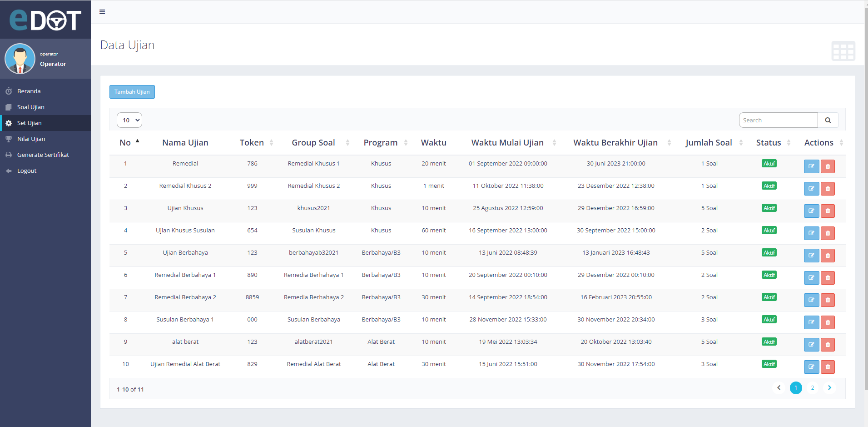868x427 pixels.
Task: Click Logout in the sidebar
Action: (x=26, y=171)
